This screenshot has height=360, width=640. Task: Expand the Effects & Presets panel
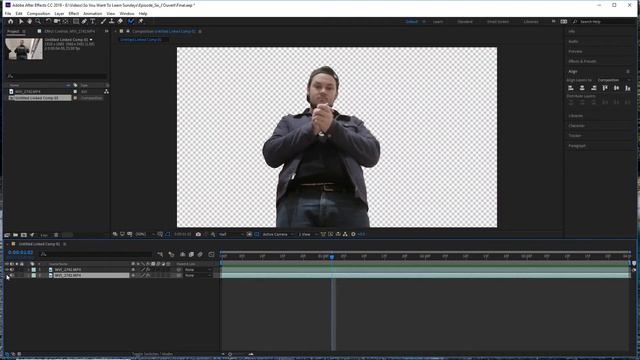582,61
